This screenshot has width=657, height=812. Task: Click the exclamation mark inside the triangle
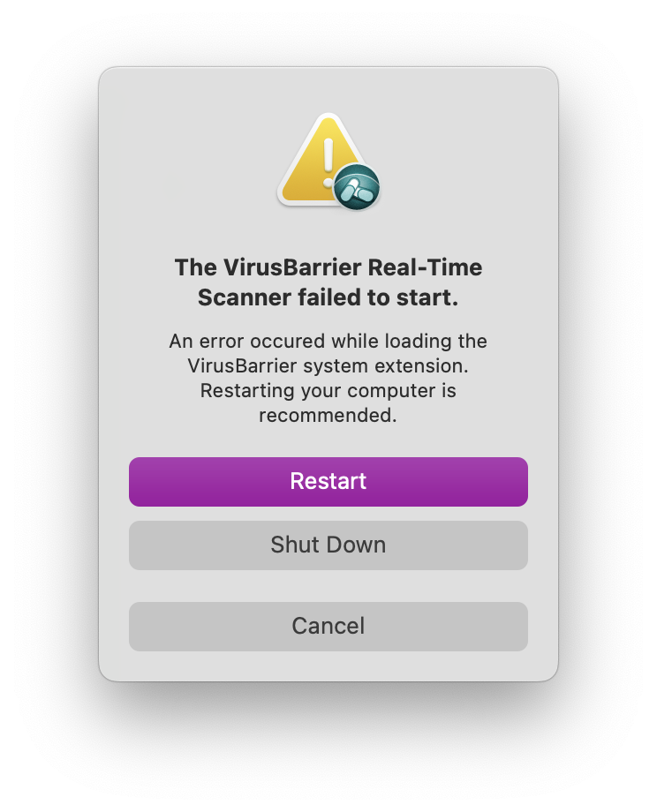[328, 162]
